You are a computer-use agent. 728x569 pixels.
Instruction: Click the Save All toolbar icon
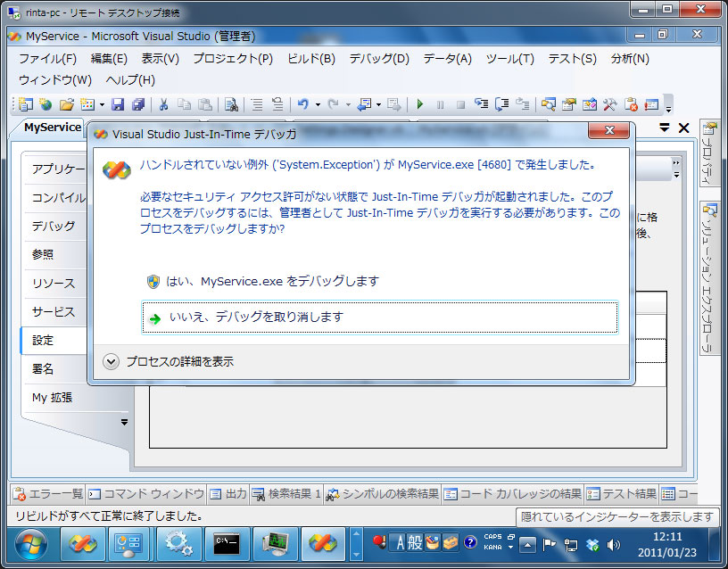click(x=138, y=104)
